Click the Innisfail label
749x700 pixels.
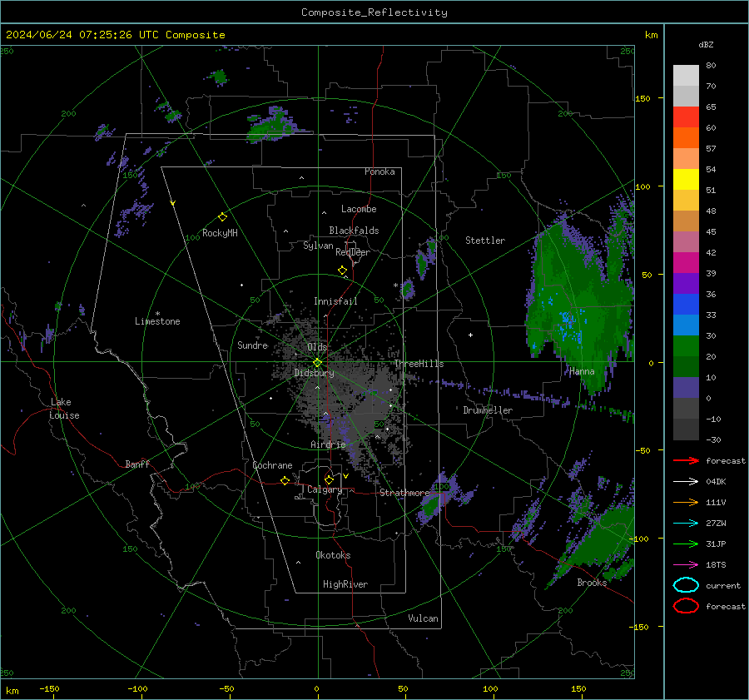tap(335, 301)
